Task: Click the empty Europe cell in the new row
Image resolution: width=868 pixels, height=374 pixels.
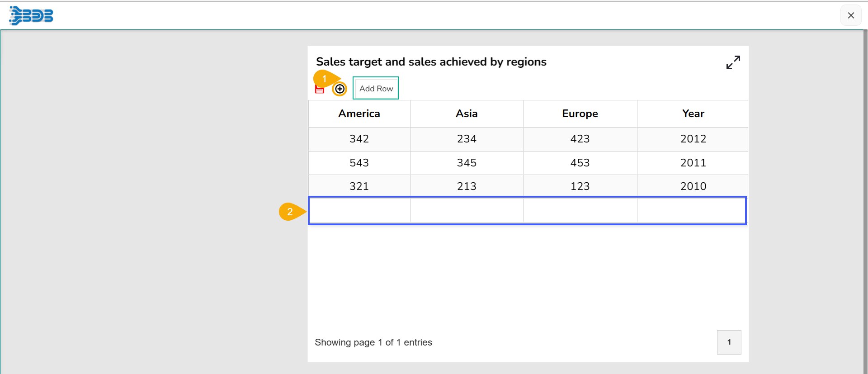Action: click(x=580, y=211)
